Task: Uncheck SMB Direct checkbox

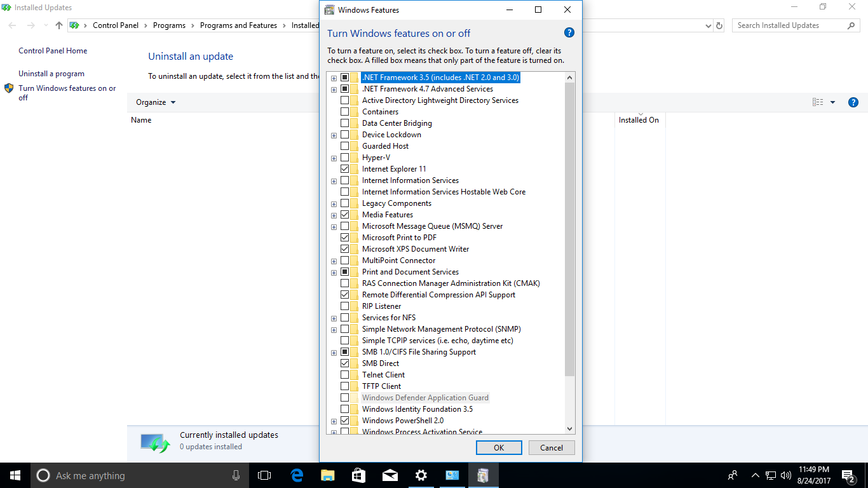Action: [345, 363]
